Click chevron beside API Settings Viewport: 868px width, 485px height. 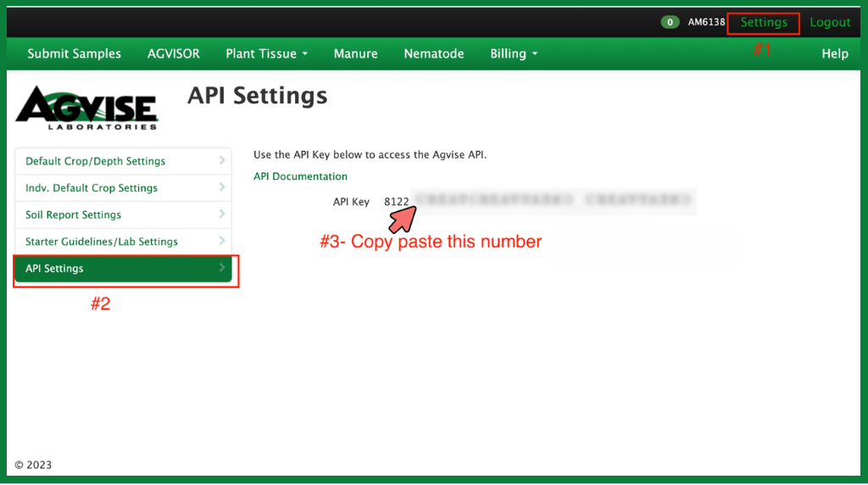[x=221, y=267]
